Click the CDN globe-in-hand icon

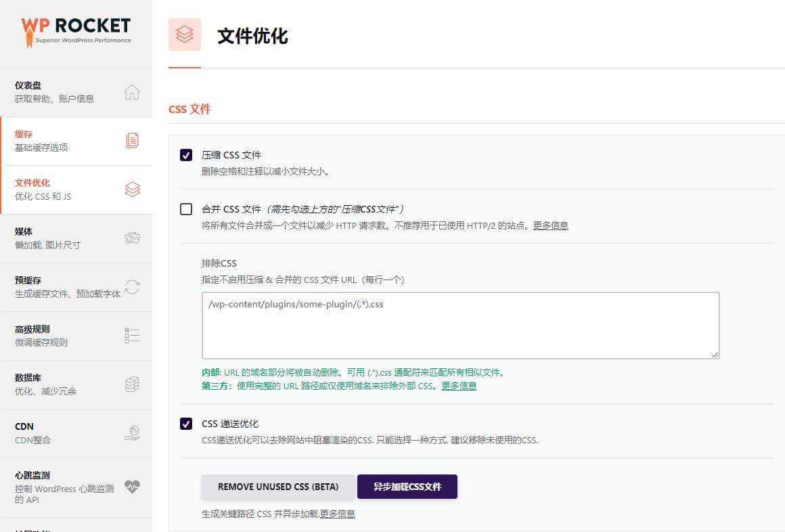pyautogui.click(x=133, y=433)
